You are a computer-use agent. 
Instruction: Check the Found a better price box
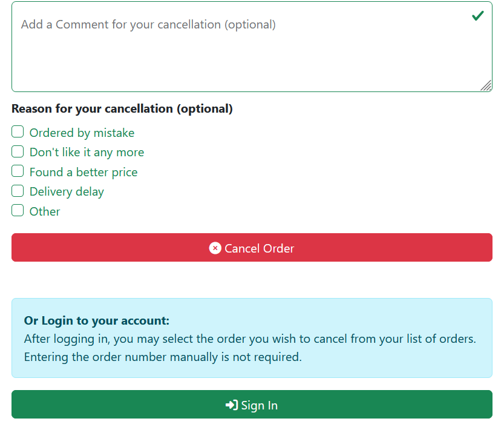(18, 171)
